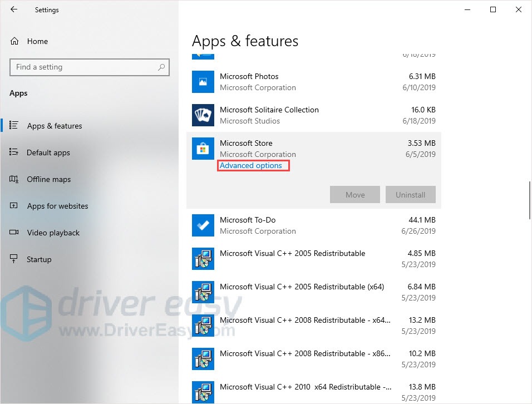Click the Video playback sidebar icon
The width and height of the screenshot is (532, 404).
[14, 233]
